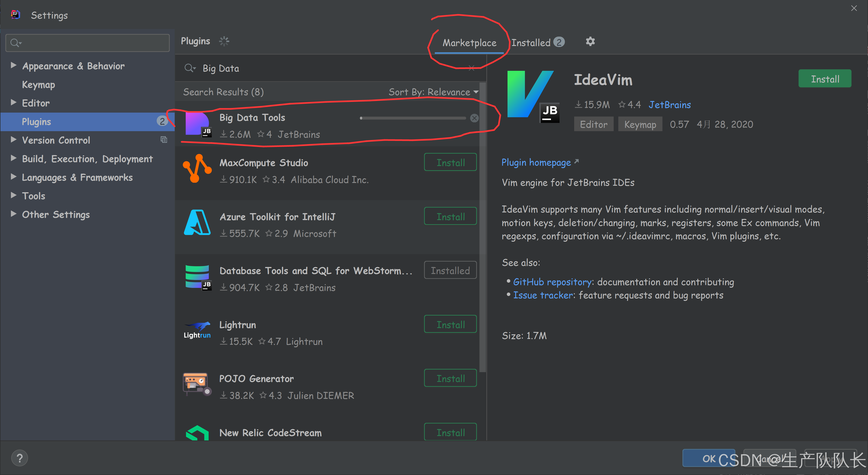The width and height of the screenshot is (868, 475).
Task: Open the GitHub repository link
Action: click(552, 282)
